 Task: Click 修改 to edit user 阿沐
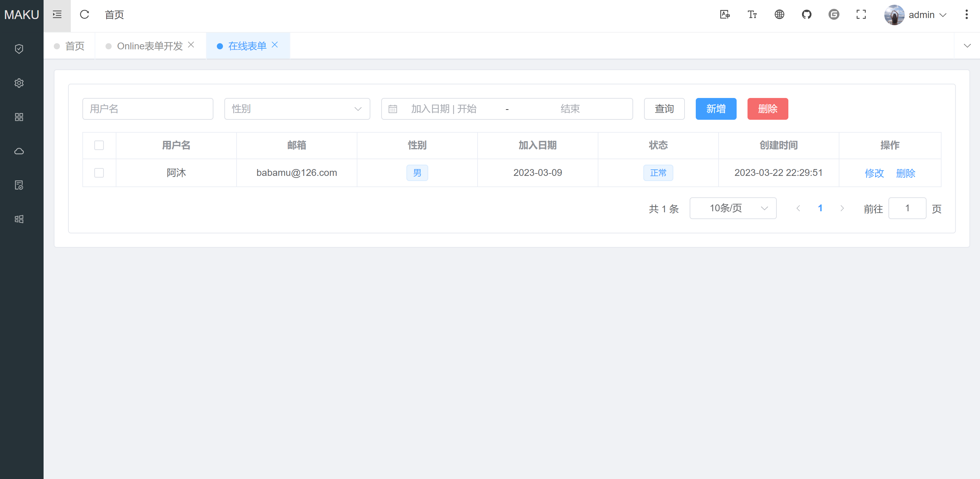(x=874, y=173)
